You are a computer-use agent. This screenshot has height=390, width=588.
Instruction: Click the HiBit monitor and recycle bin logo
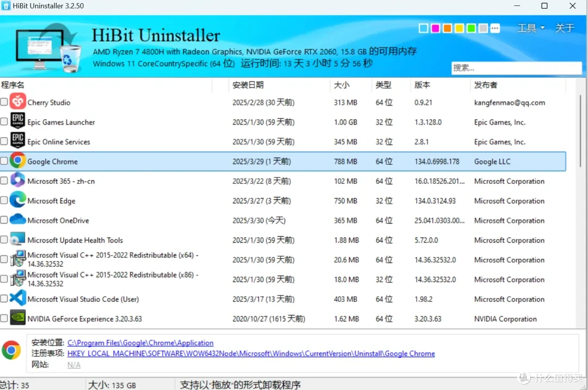pyautogui.click(x=49, y=47)
